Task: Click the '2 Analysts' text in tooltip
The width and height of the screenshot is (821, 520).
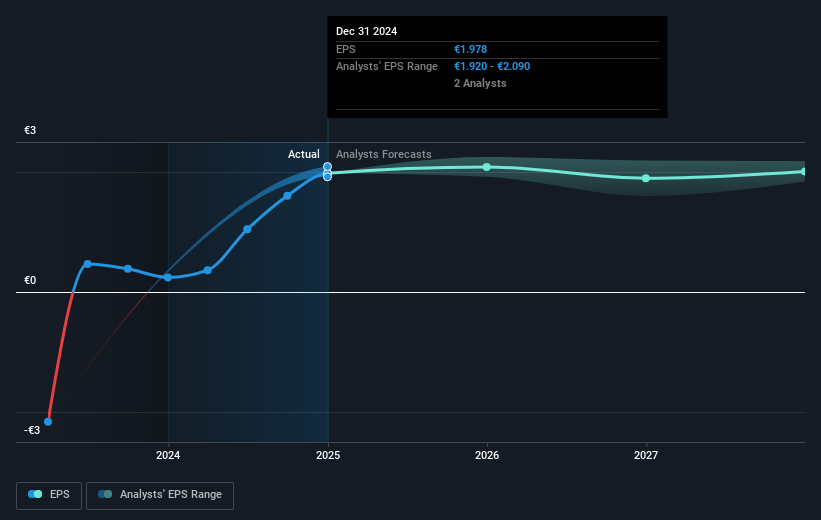Action: [480, 83]
